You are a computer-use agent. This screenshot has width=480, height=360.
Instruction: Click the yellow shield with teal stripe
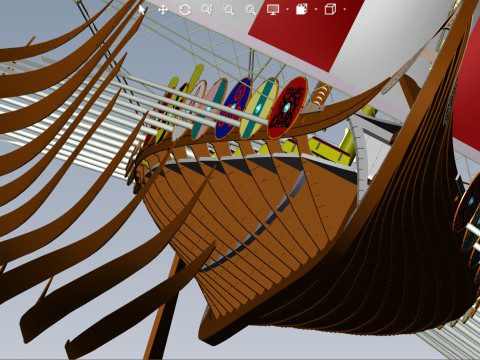tap(259, 108)
